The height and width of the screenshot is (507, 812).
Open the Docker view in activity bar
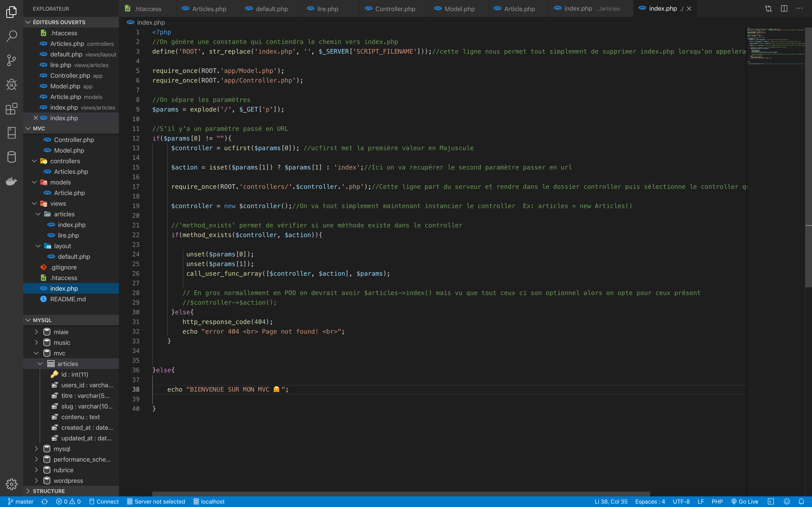(x=11, y=181)
